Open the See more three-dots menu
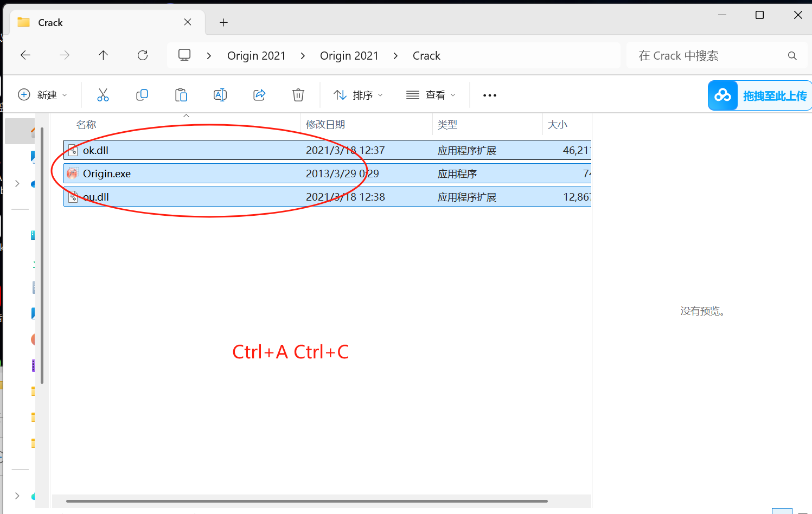Viewport: 812px width, 514px height. pos(490,95)
